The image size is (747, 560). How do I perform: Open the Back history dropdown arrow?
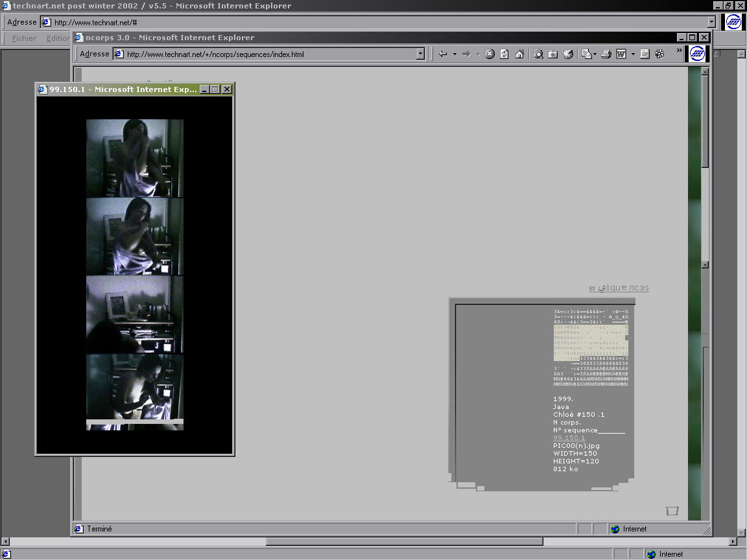click(455, 54)
